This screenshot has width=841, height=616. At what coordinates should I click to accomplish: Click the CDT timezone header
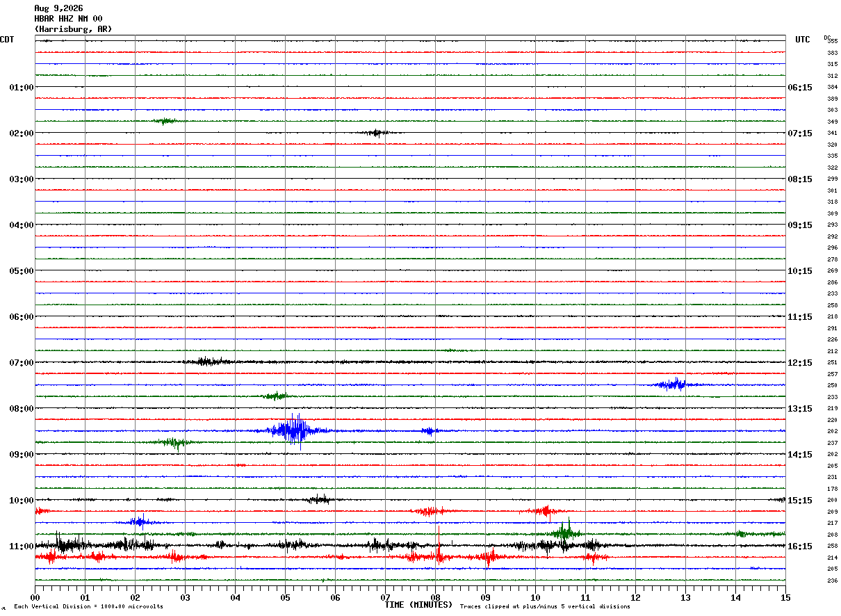[7, 40]
